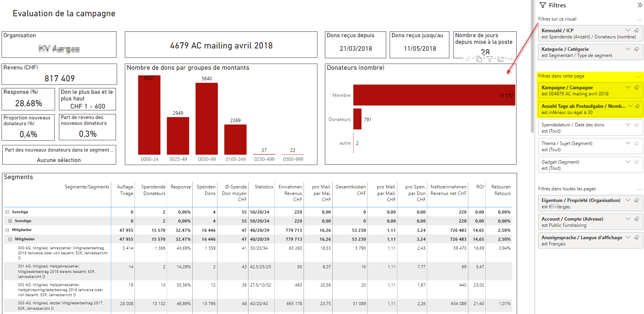
Task: Sort table by Nettoeinnahmen Revenus net column
Action: pos(449,190)
